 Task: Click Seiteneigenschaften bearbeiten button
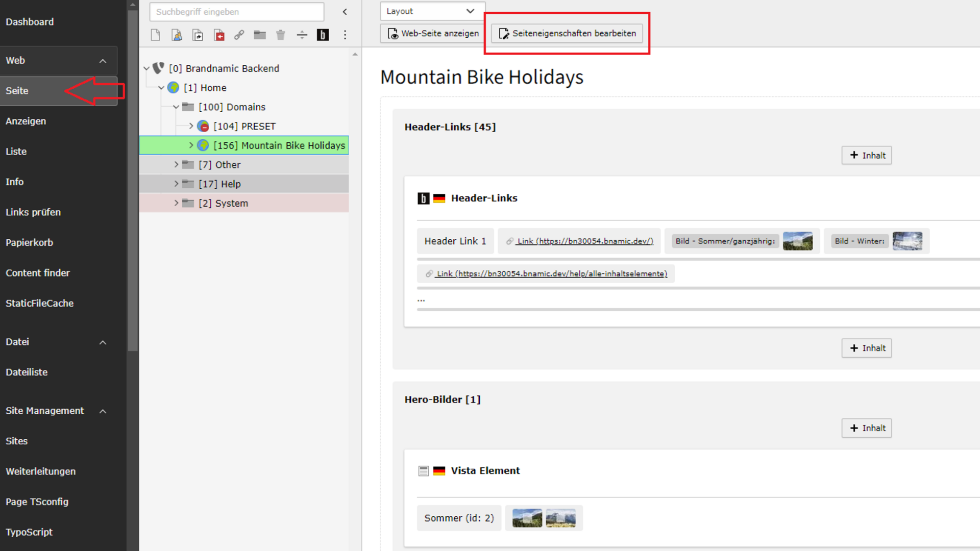click(567, 34)
